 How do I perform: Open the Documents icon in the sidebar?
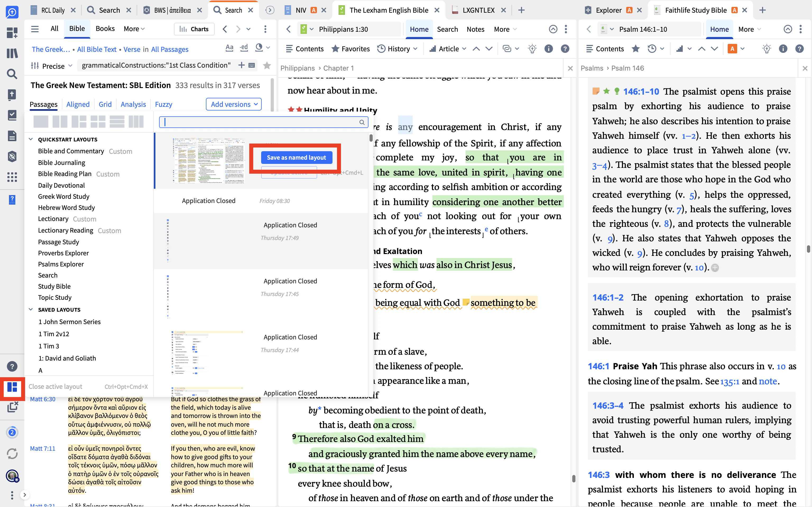(x=12, y=136)
